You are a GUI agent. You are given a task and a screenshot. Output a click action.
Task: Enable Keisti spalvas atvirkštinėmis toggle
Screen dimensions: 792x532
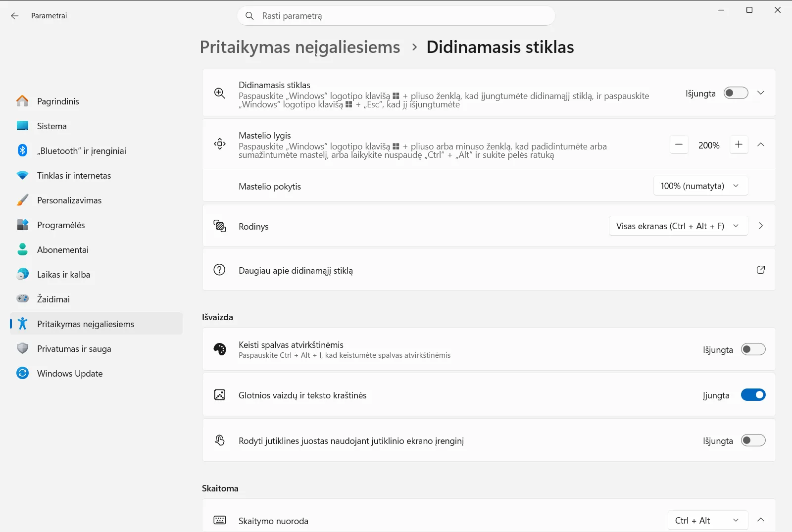coord(753,349)
